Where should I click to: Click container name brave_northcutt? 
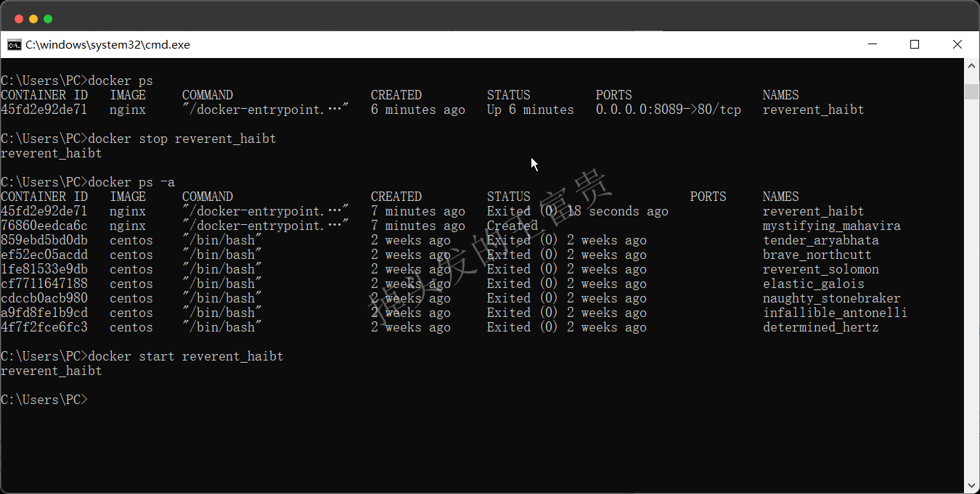(x=817, y=255)
